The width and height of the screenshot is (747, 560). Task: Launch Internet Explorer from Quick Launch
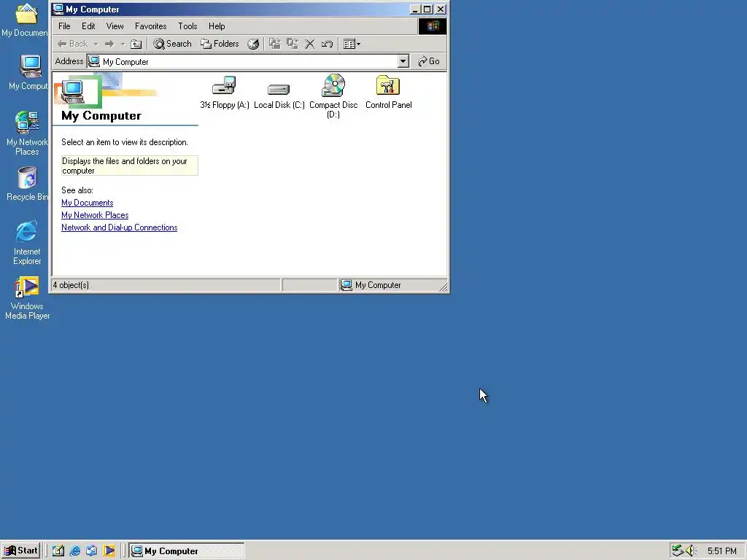pos(75,551)
